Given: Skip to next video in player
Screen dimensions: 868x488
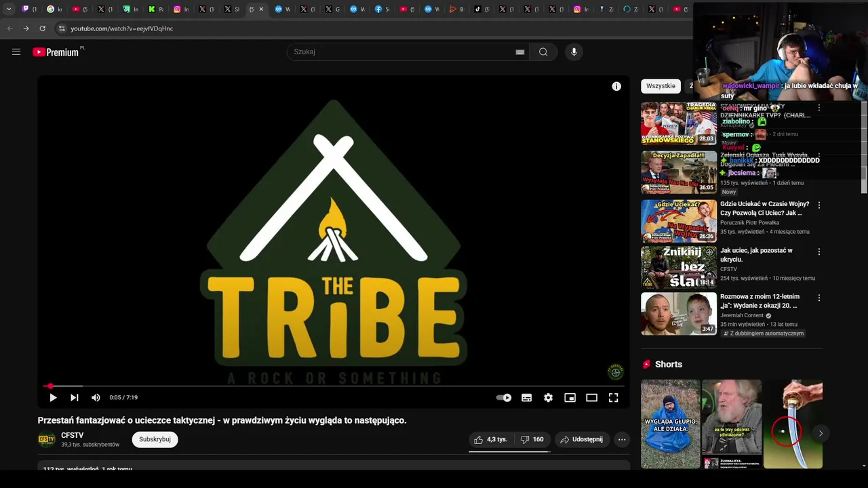Looking at the screenshot, I should [x=75, y=398].
